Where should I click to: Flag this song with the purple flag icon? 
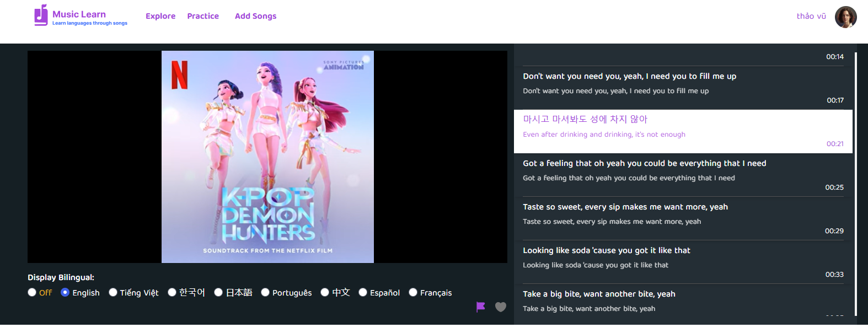point(481,307)
